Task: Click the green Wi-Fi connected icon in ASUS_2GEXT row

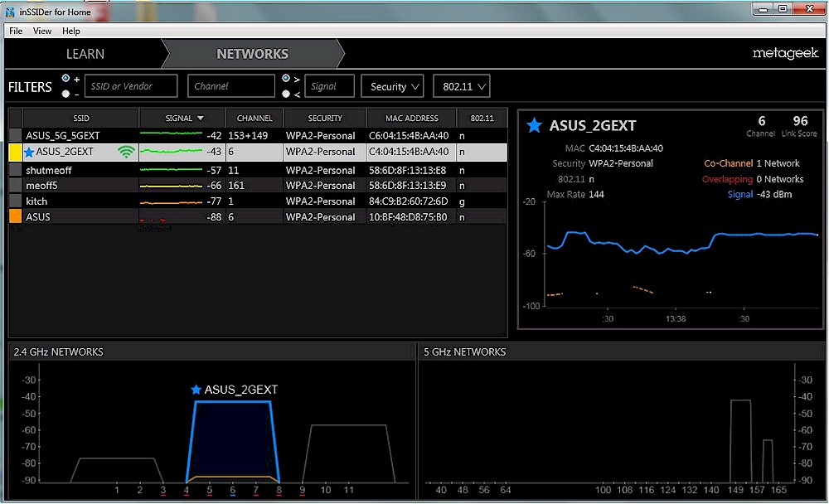Action: [x=126, y=153]
